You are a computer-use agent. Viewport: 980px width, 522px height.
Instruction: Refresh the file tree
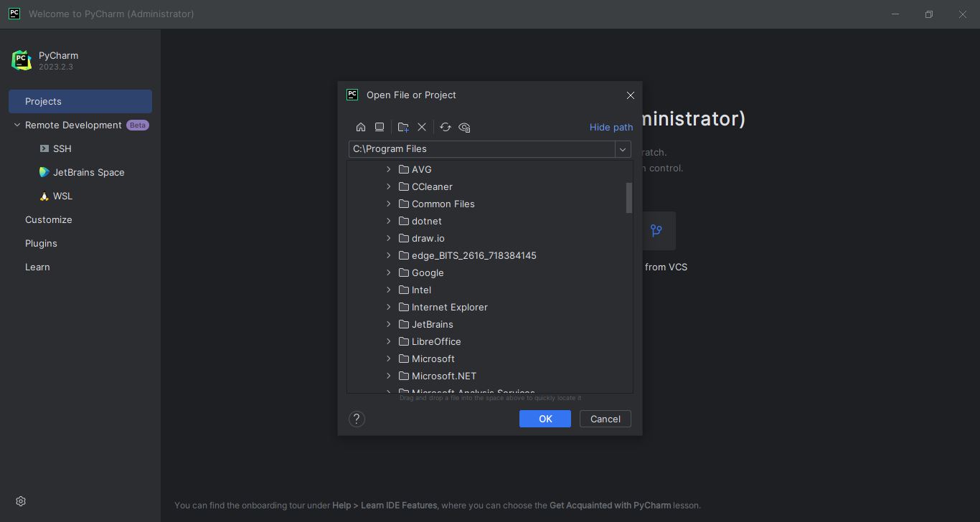tap(446, 127)
